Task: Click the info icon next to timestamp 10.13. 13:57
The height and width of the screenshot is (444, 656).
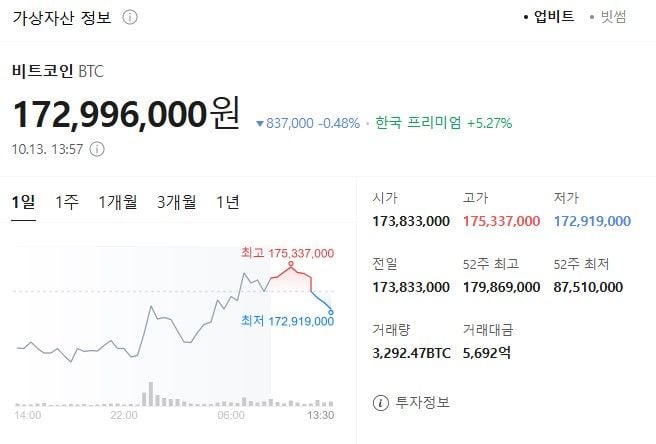Action: click(97, 149)
